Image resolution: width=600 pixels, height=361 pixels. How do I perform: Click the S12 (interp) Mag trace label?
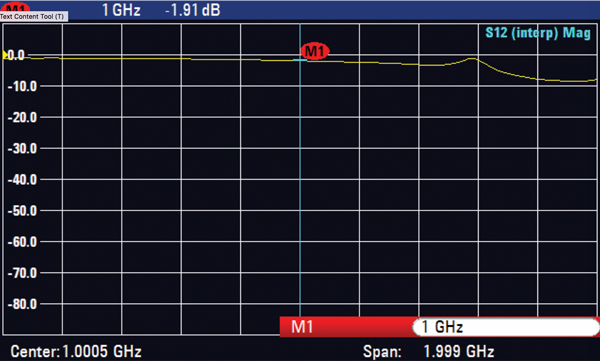coord(538,33)
